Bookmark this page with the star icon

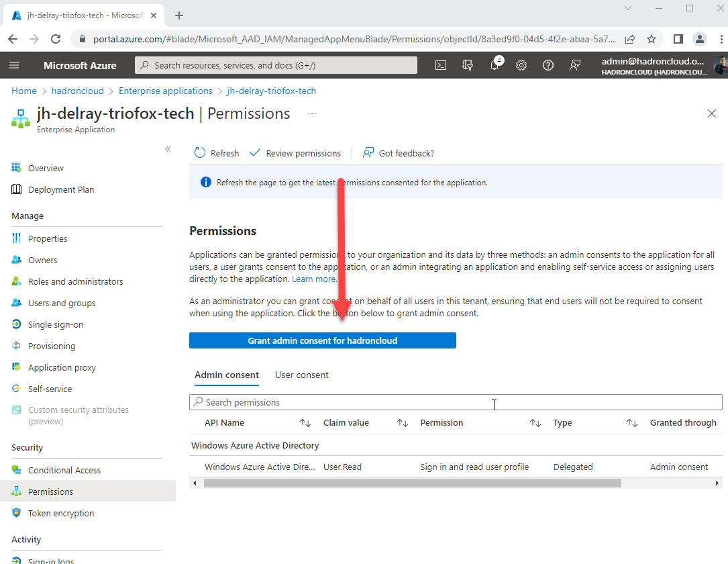652,39
